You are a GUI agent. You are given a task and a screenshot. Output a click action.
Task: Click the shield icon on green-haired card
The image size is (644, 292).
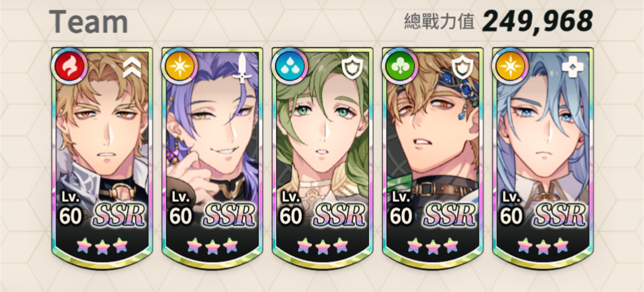point(352,68)
